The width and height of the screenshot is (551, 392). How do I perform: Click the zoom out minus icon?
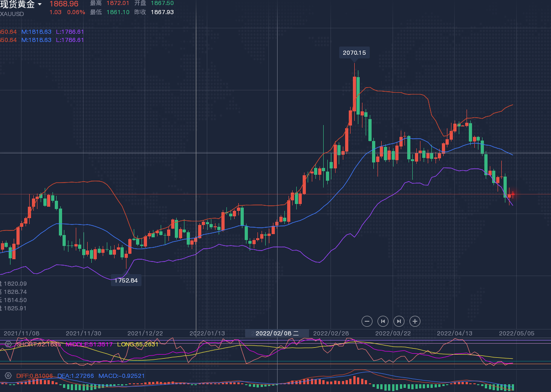[367, 321]
